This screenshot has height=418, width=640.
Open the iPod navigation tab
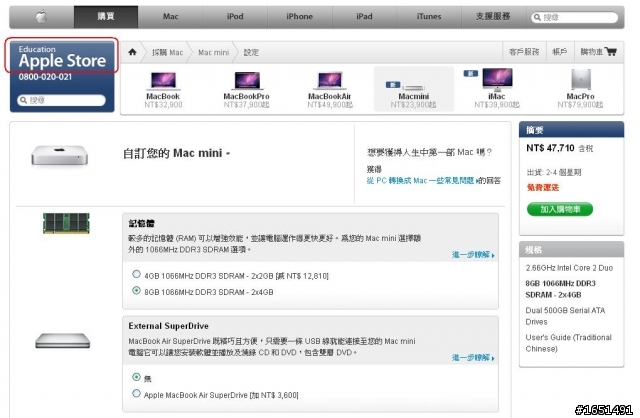tap(235, 17)
